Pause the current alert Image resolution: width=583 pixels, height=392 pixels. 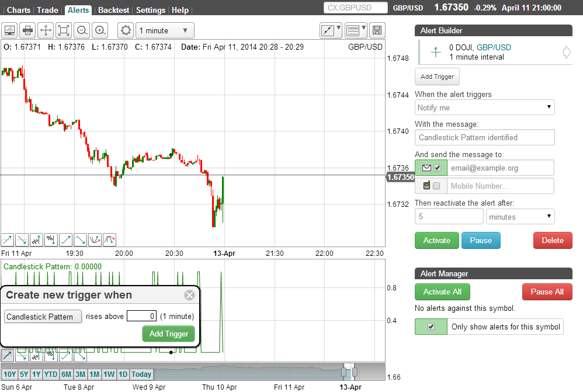481,240
